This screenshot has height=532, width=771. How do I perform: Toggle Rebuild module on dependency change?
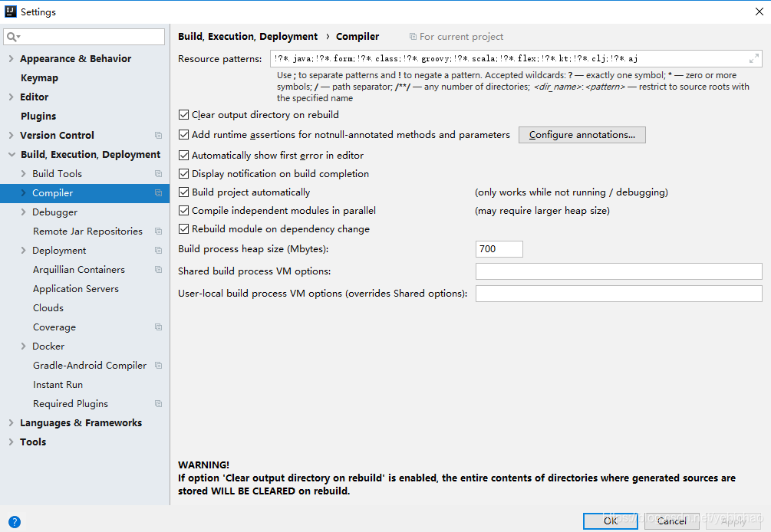tap(184, 229)
